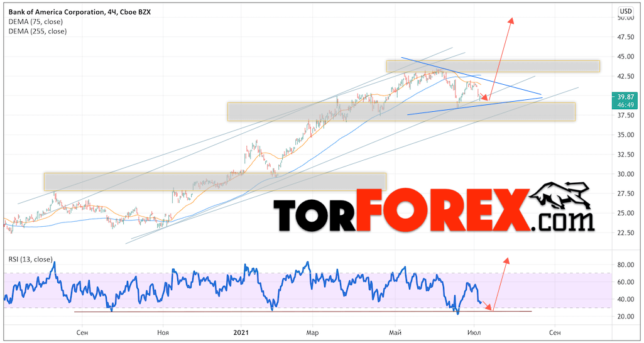Image resolution: width=644 pixels, height=343 pixels.
Task: Click the 20.00 RSI axis label
Action: [626, 316]
